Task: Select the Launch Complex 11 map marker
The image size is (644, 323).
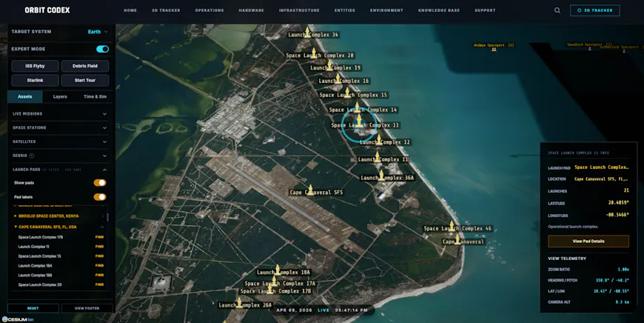Action: click(377, 156)
